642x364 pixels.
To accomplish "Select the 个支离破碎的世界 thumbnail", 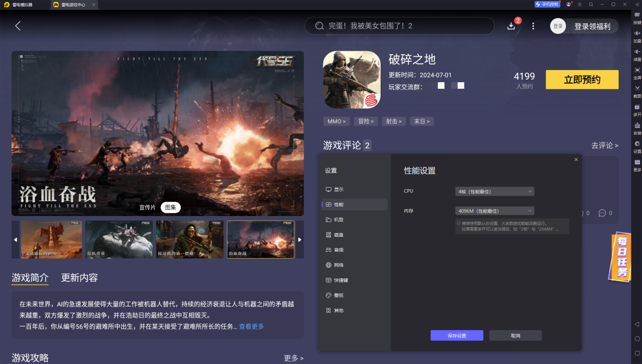I will (51, 239).
